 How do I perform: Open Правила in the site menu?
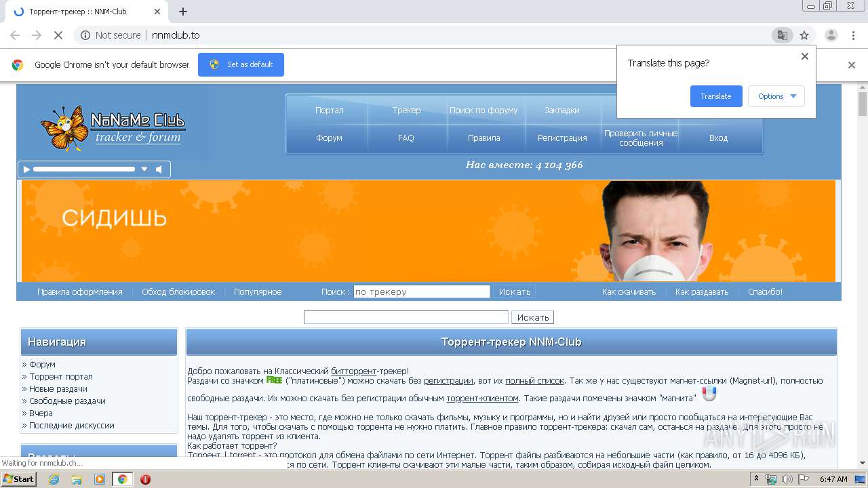[484, 138]
